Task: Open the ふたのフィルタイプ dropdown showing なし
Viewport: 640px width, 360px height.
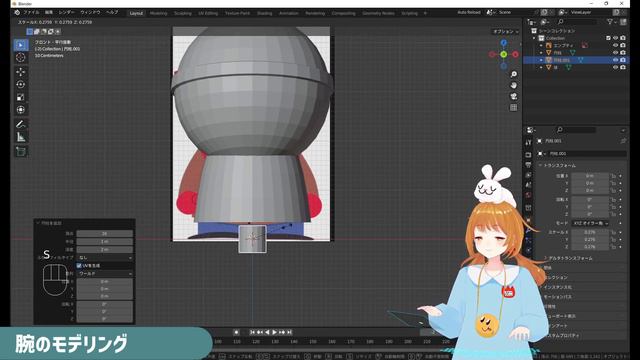Action: tap(104, 258)
